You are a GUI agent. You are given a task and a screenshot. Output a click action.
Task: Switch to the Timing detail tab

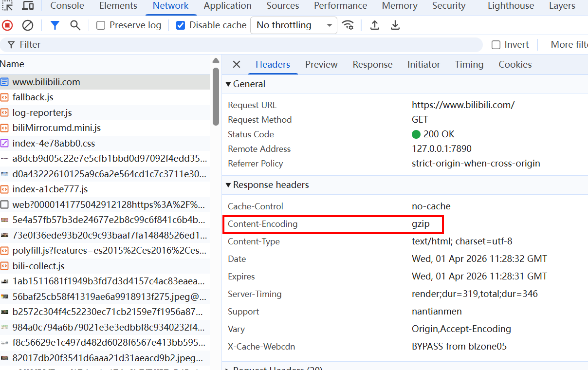pos(469,64)
